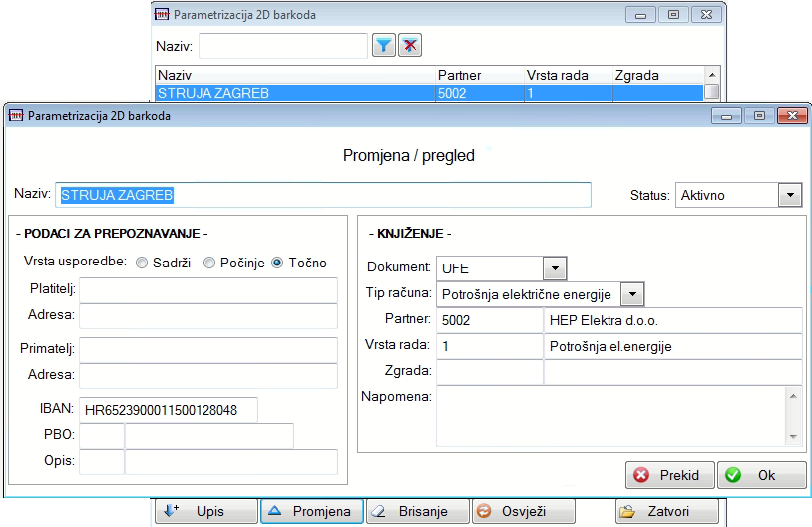Click the Platitelj input field
Viewport: 812px width, 527px height.
click(208, 290)
